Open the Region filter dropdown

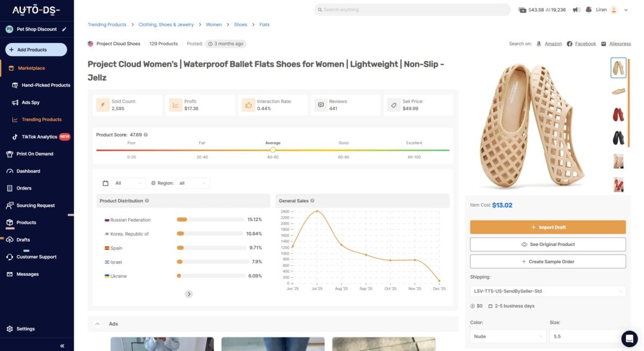pos(193,183)
